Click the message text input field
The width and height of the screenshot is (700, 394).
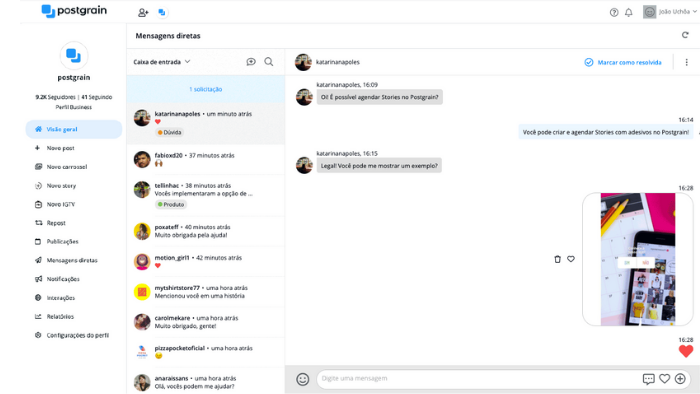pos(478,379)
